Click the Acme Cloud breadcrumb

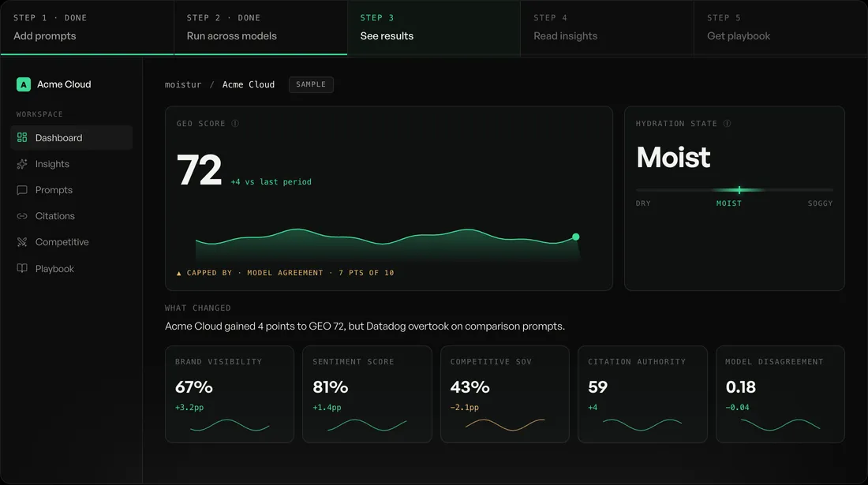[249, 84]
